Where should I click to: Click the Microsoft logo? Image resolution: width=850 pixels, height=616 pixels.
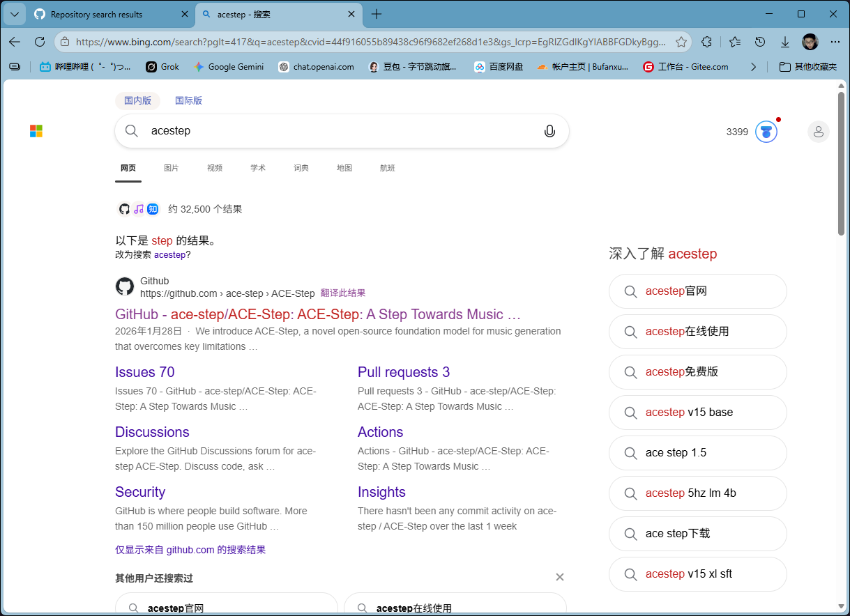(x=36, y=131)
